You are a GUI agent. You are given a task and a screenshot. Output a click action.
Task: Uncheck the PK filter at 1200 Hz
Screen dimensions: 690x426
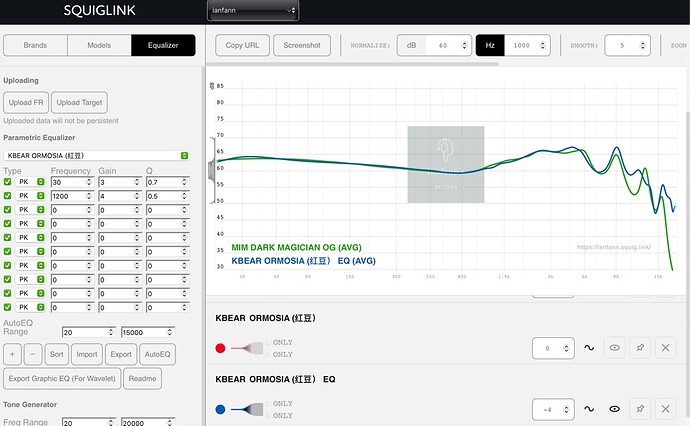7,195
